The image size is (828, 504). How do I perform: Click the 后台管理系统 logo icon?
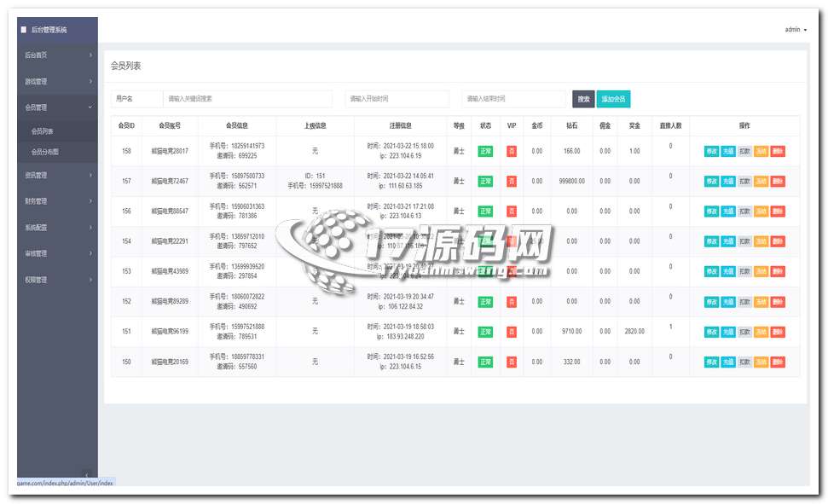coord(24,30)
